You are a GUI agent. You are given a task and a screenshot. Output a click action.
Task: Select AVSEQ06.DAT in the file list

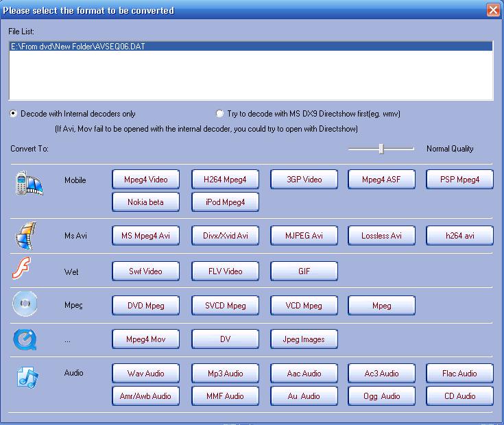coord(251,46)
